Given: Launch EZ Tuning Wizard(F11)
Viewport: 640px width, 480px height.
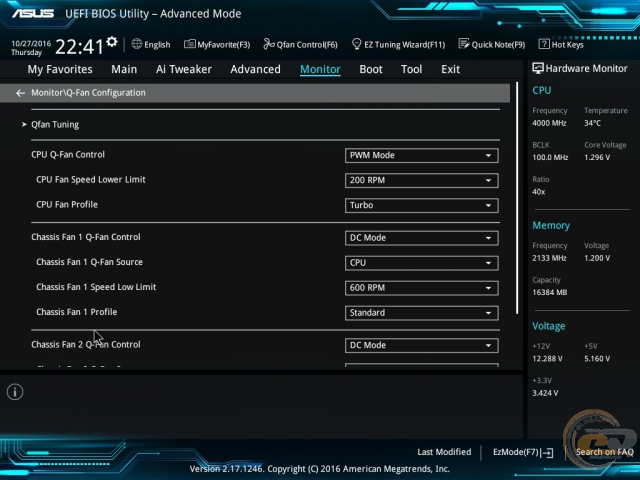Looking at the screenshot, I should coord(398,44).
